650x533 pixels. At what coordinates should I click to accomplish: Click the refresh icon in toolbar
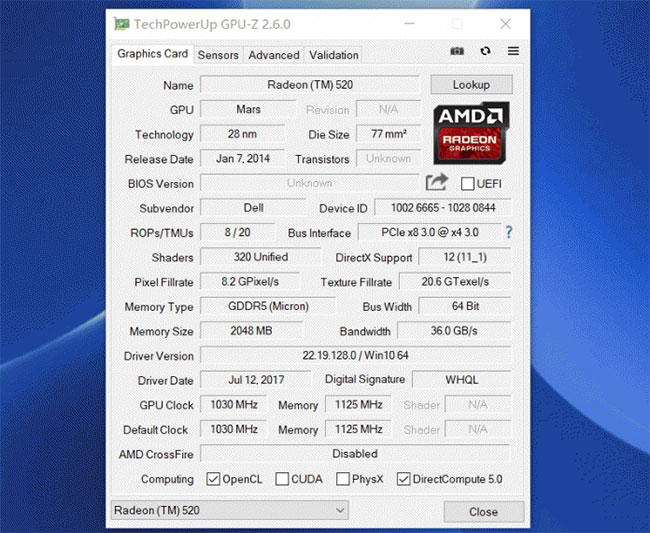click(x=485, y=51)
